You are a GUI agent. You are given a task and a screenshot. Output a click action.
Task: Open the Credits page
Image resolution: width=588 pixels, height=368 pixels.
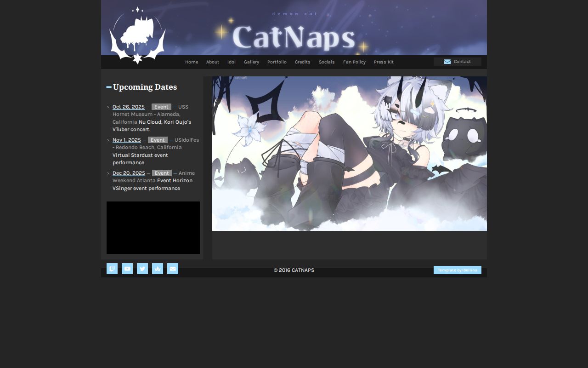pos(303,62)
